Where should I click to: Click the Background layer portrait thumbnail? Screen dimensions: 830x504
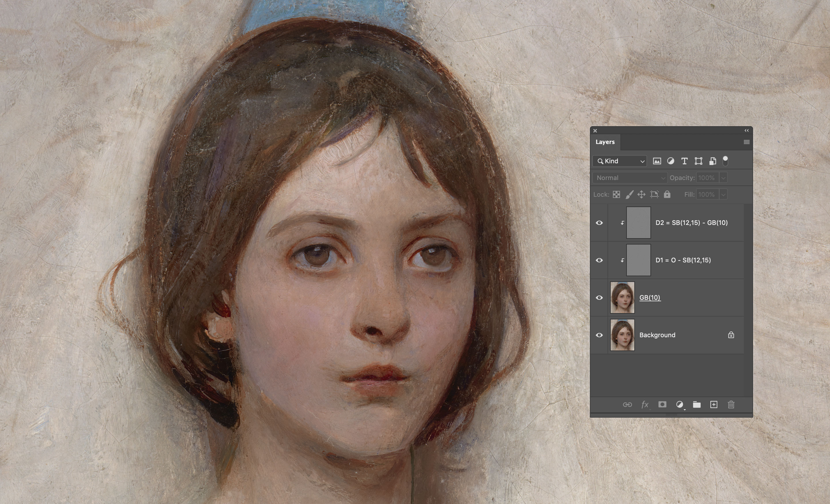pos(622,335)
